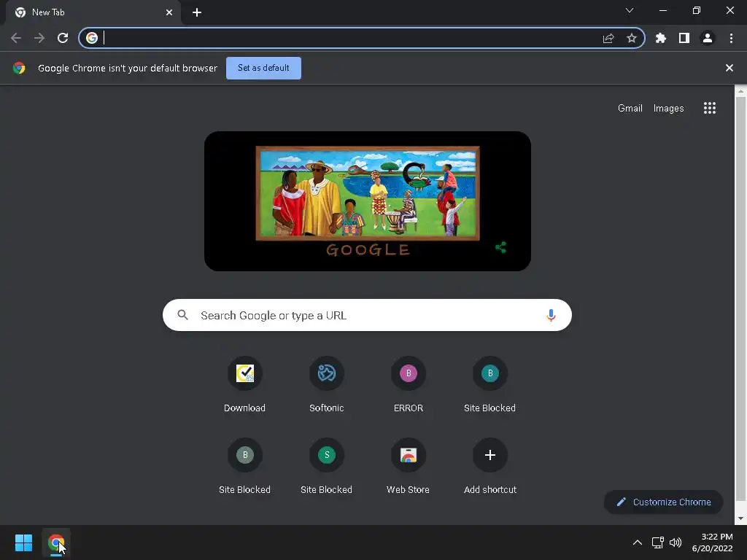Open the volume tray icon

675,542
